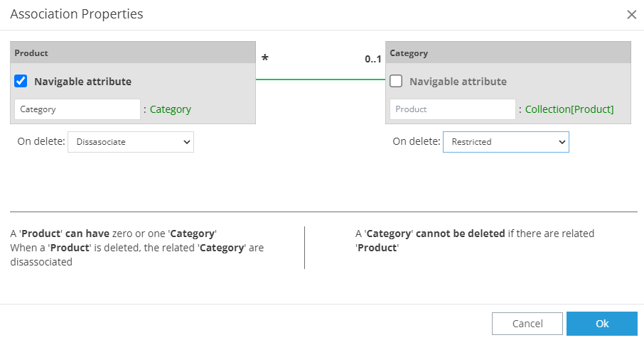
Task: Click the Product attribute name field
Action: point(453,109)
